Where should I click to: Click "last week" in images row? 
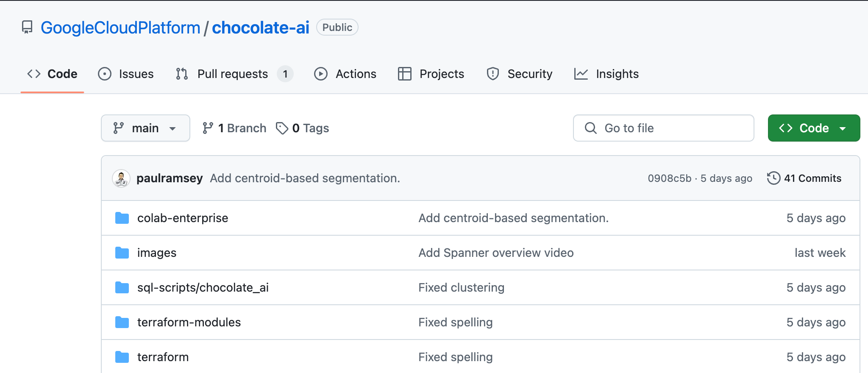click(820, 253)
